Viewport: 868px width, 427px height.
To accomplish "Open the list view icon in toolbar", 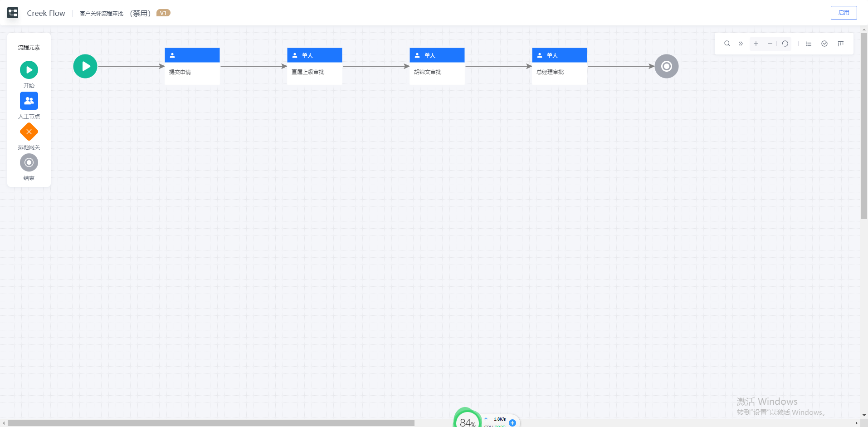I will coord(809,44).
